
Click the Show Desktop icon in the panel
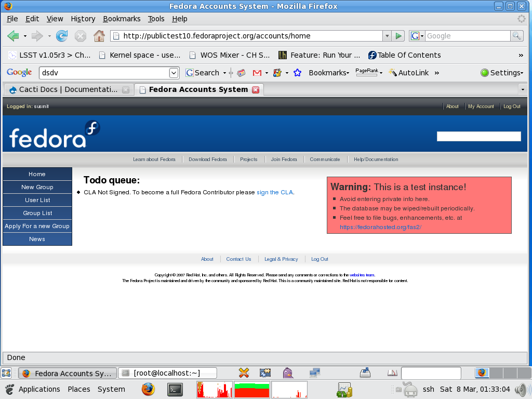click(x=6, y=373)
